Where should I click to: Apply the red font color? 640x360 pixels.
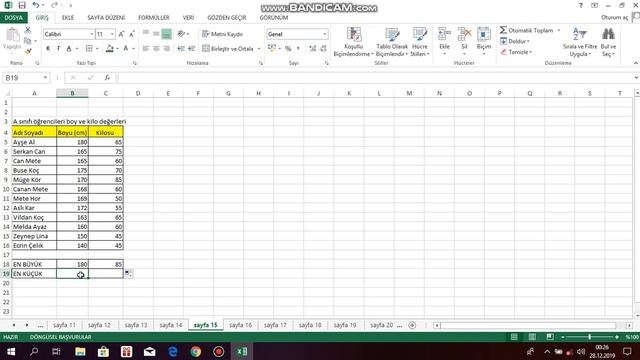pyautogui.click(x=126, y=49)
